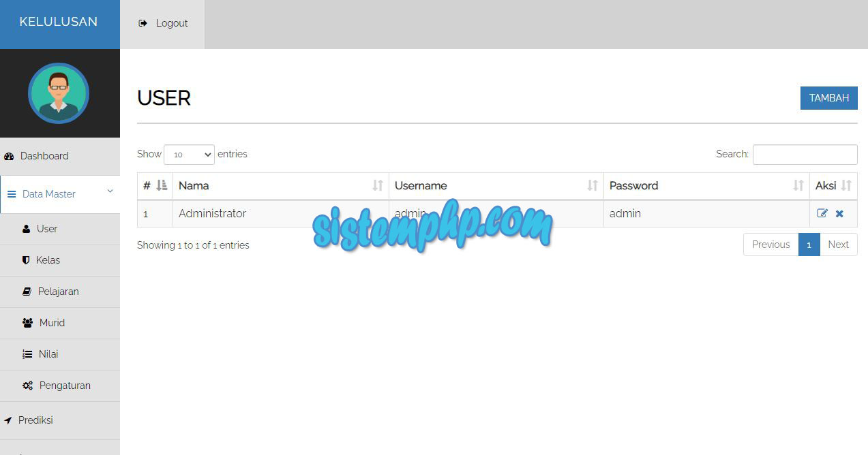This screenshot has height=455, width=868.
Task: Sort table by Username column
Action: tap(496, 185)
